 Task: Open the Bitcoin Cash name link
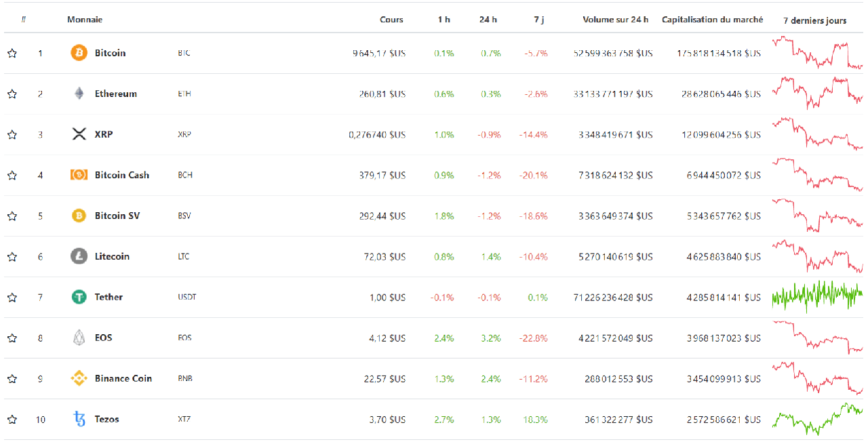(x=122, y=175)
